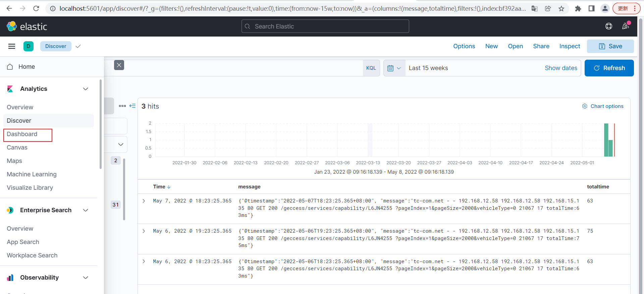Viewport: 644px width, 294px height.
Task: Expand the May 7 18:23:25.365 document row
Action: 144,201
